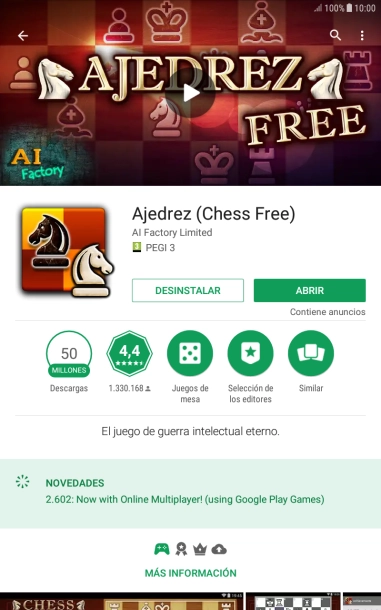Tap the PEGI 3 rating badge
The width and height of the screenshot is (381, 610).
pyautogui.click(x=154, y=247)
